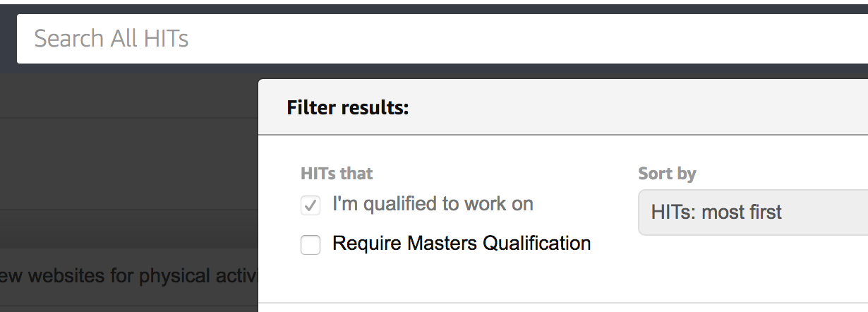Click the "I'm qualified to work on" label text
The width and height of the screenshot is (868, 312).
click(x=433, y=205)
